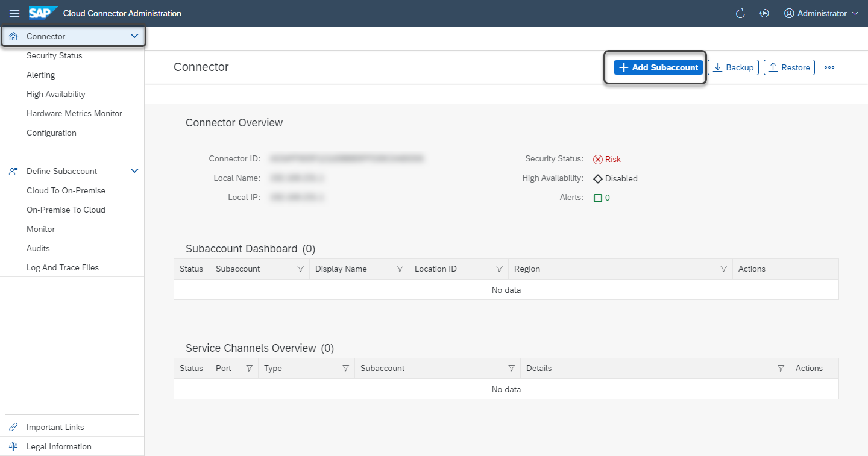The width and height of the screenshot is (868, 456).
Task: Refresh the page using the refresh icon
Action: tap(741, 13)
